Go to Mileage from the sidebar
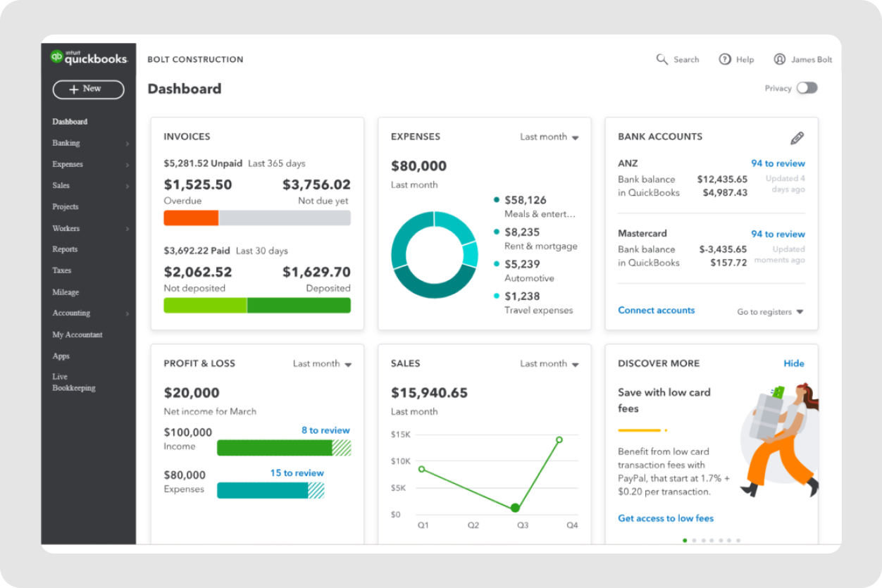 coord(66,292)
